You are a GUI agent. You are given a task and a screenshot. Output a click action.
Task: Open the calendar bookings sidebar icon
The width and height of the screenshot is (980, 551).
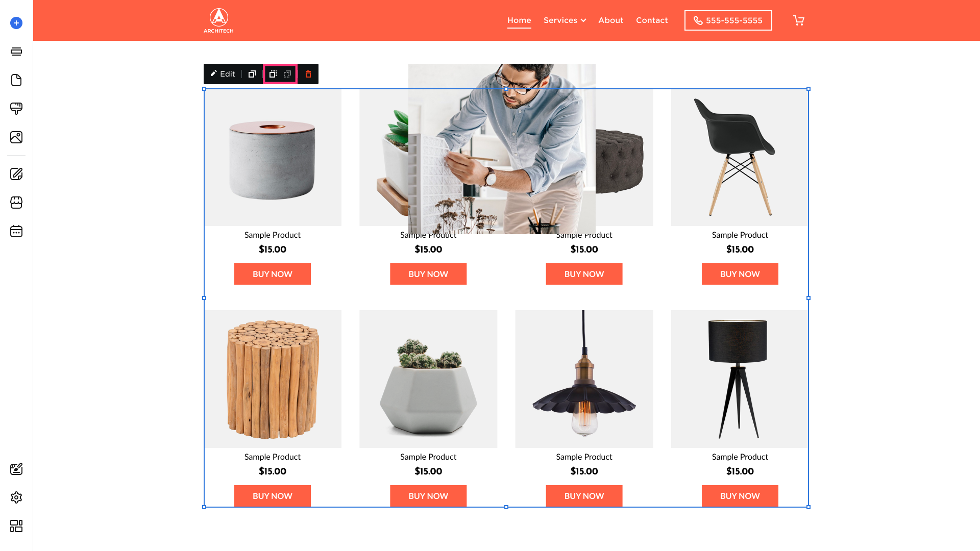tap(16, 231)
